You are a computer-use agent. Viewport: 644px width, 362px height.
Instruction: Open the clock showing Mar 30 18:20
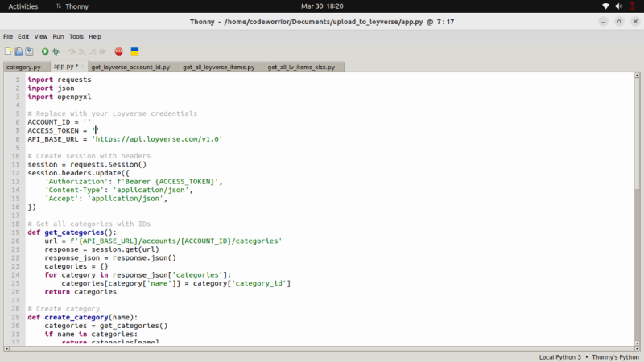322,6
